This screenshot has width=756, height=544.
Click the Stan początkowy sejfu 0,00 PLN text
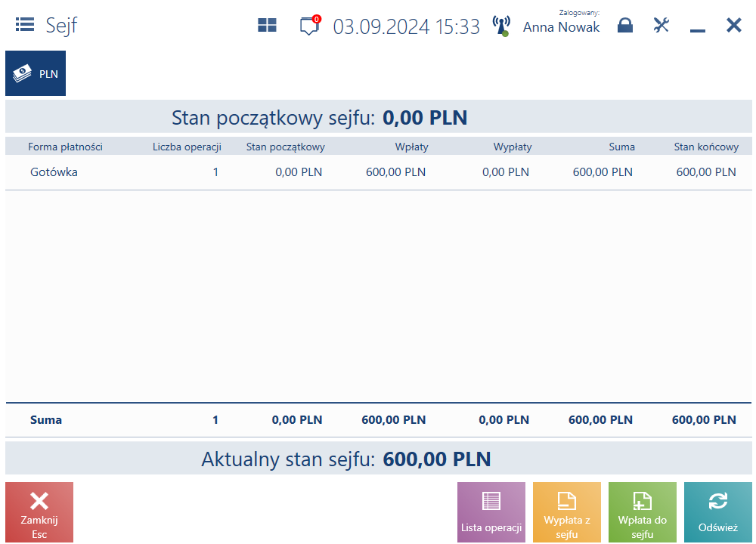[320, 118]
